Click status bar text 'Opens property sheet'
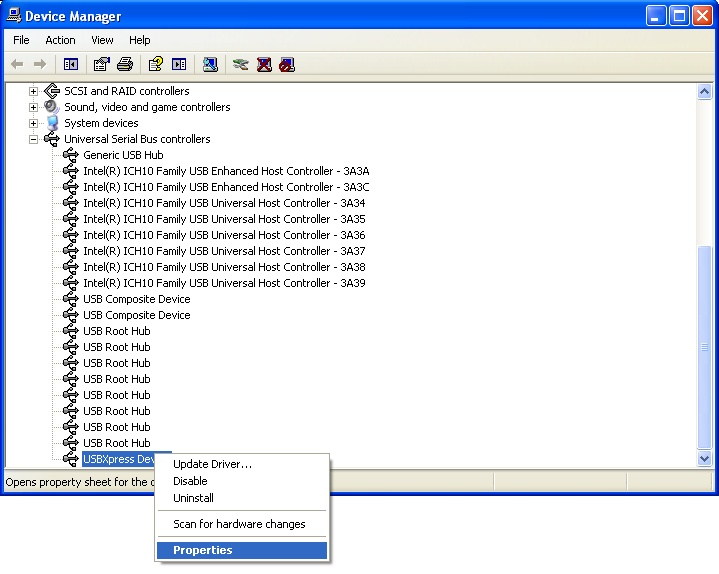The width and height of the screenshot is (719, 574). tap(79, 482)
